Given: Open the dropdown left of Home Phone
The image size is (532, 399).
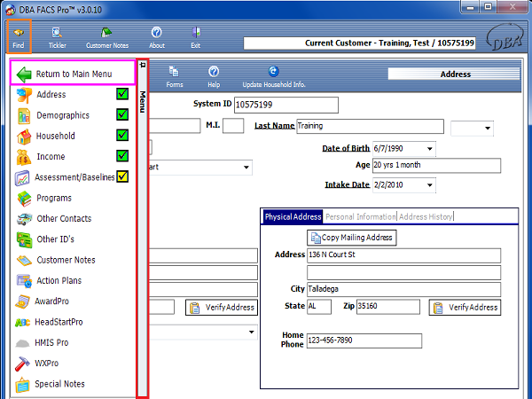Looking at the screenshot, I should [x=251, y=332].
